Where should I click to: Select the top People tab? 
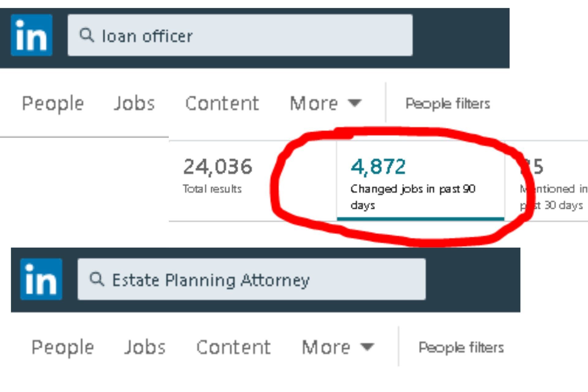tap(53, 104)
